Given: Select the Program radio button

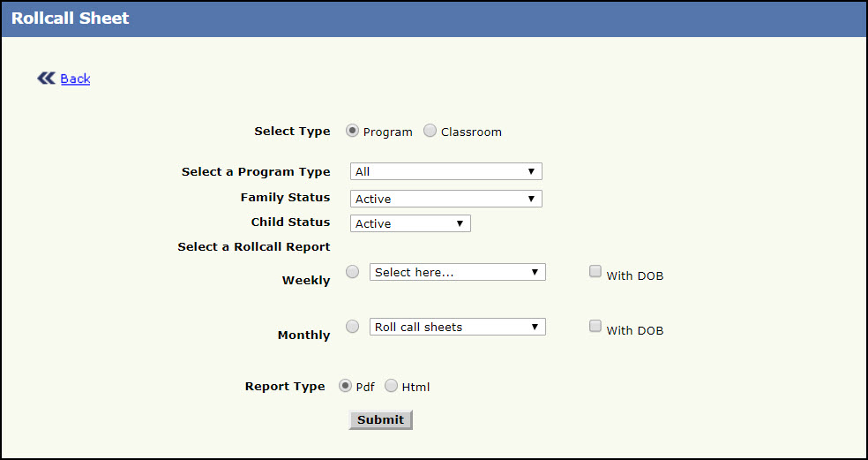Looking at the screenshot, I should point(353,131).
